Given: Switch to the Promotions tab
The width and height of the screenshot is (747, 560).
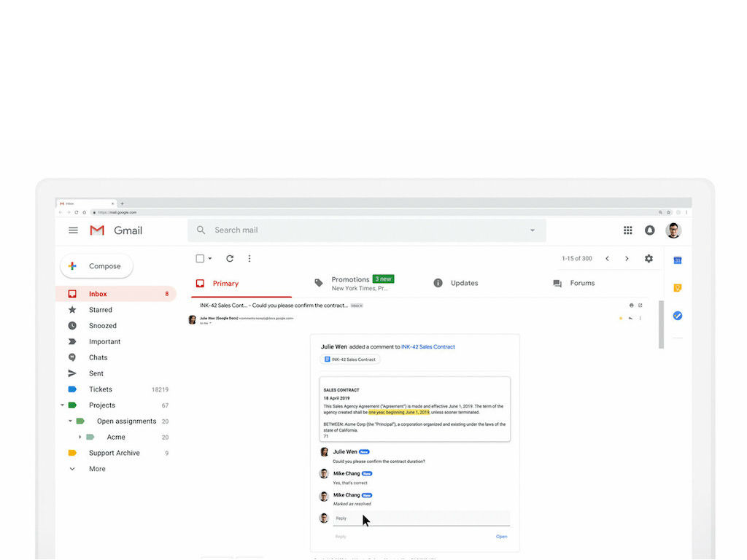Looking at the screenshot, I should (350, 279).
